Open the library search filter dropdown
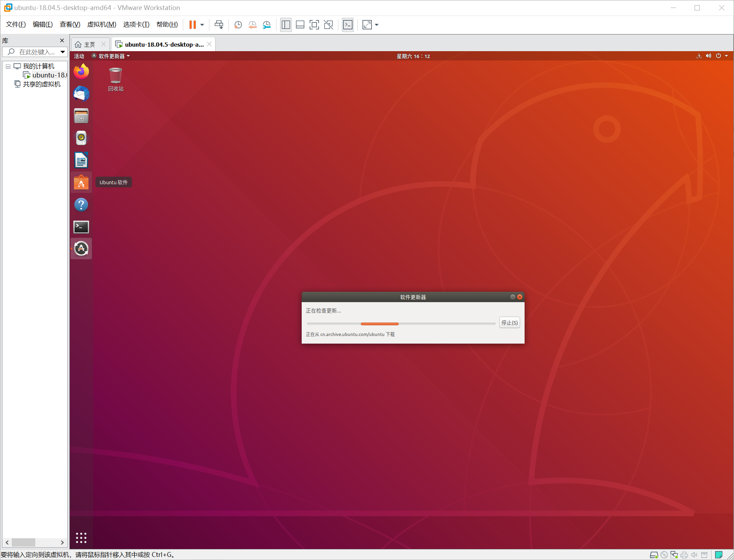 click(x=63, y=52)
